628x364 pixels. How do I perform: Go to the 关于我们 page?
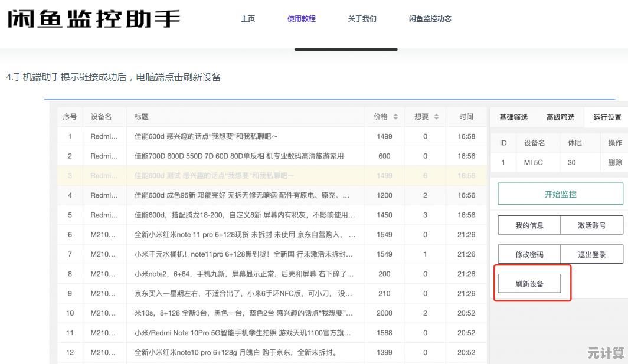362,19
